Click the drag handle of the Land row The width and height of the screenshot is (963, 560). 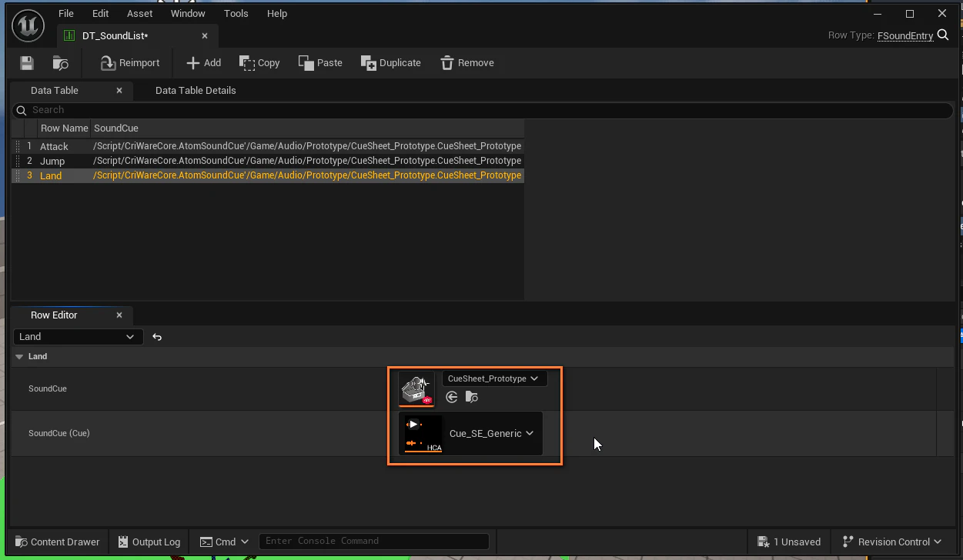(x=18, y=175)
